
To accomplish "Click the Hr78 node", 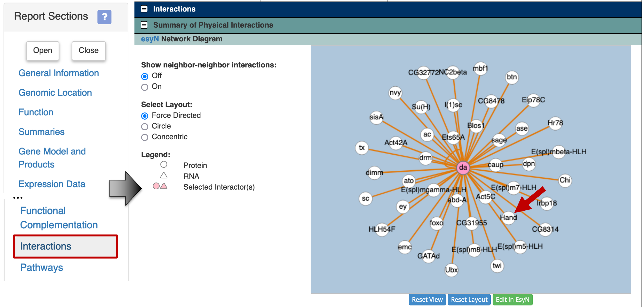I will 555,123.
